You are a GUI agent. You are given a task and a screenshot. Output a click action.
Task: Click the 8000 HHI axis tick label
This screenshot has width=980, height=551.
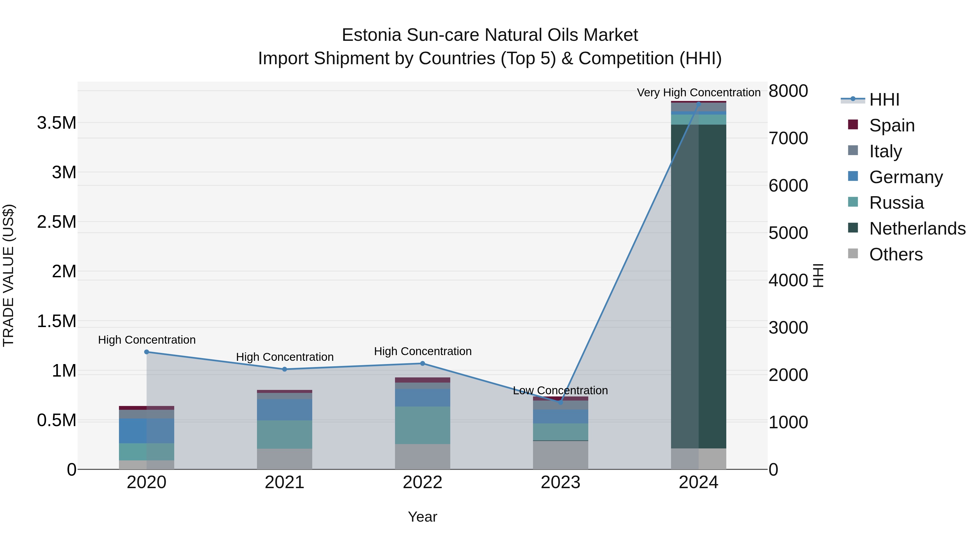pyautogui.click(x=788, y=91)
